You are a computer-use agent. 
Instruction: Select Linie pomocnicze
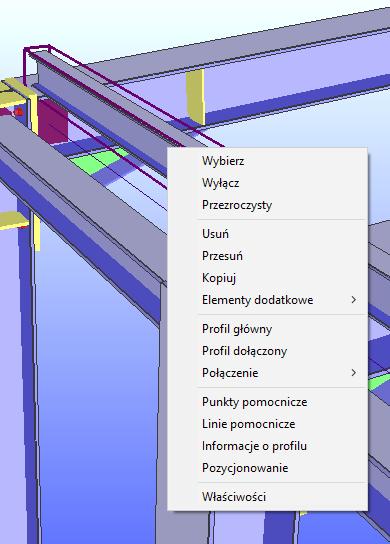(x=267, y=424)
